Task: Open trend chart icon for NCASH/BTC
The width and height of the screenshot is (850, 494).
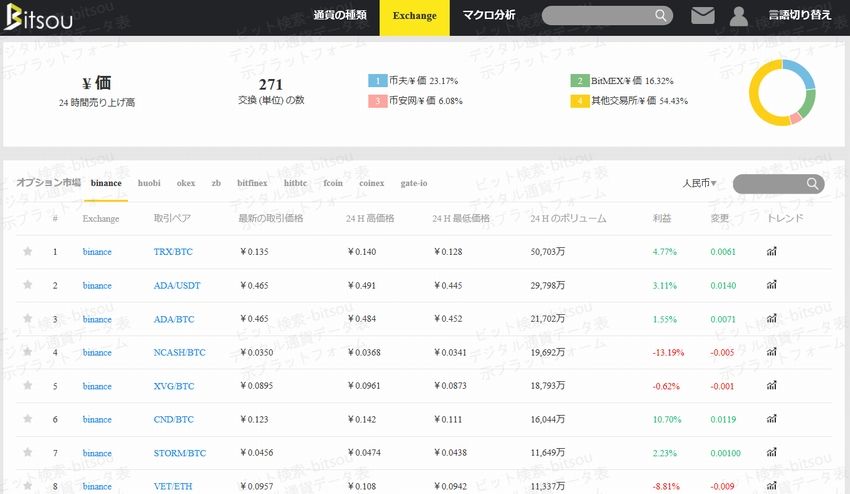Action: [771, 352]
